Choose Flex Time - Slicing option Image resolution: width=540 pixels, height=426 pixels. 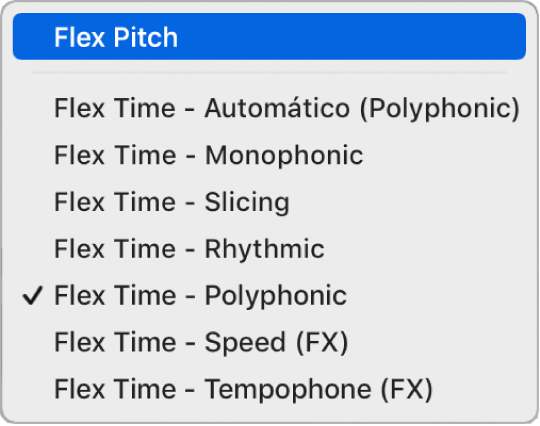(269, 202)
